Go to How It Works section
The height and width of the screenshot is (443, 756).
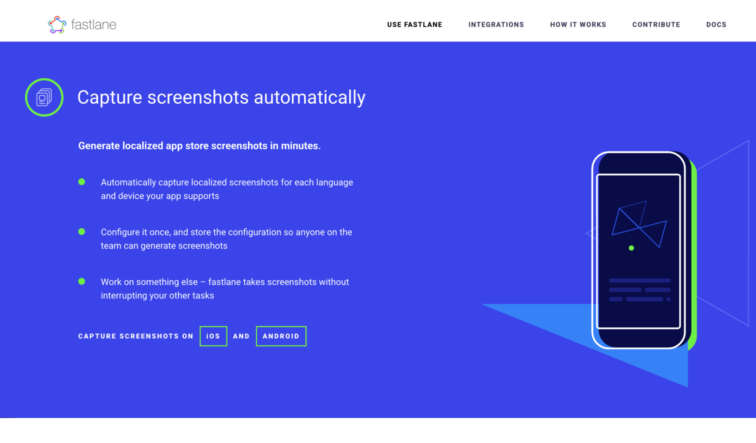tap(578, 25)
